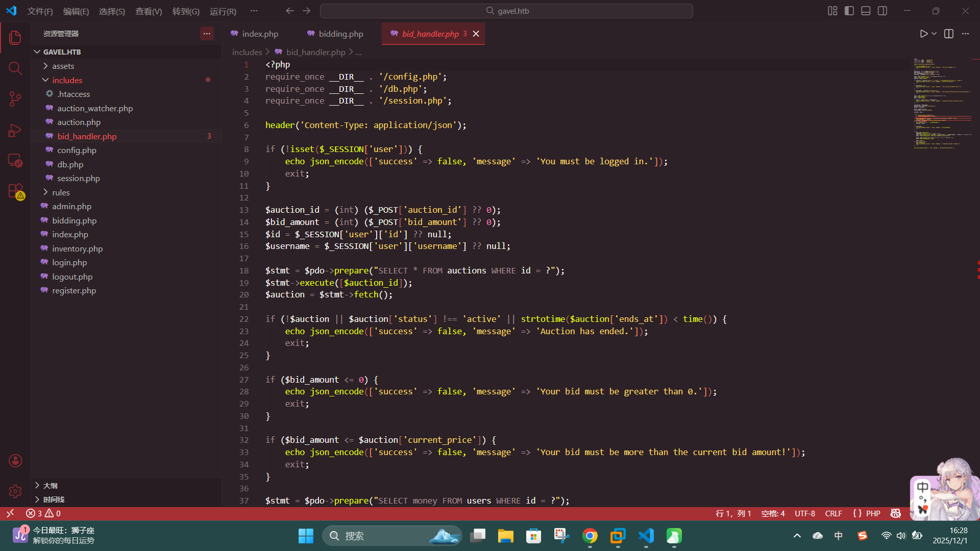Toggle the secondary side bar visibility
Viewport: 980px width, 551px height.
(x=883, y=11)
